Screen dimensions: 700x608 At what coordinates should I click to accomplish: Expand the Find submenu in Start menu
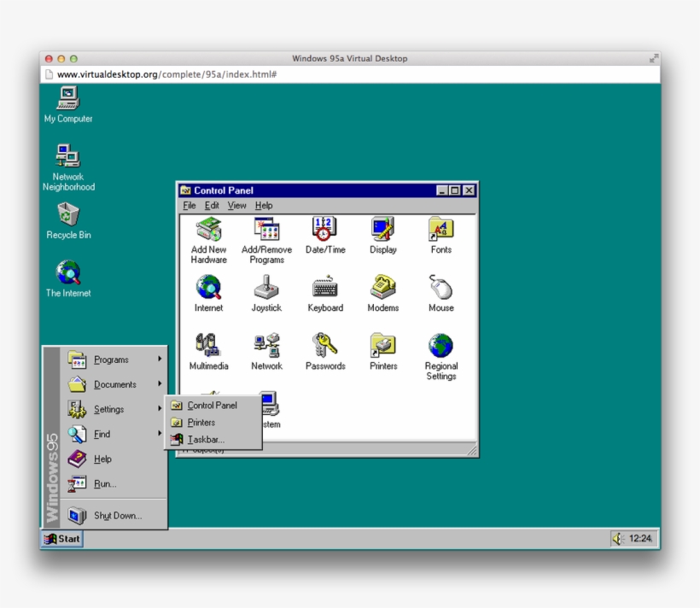[x=114, y=434]
